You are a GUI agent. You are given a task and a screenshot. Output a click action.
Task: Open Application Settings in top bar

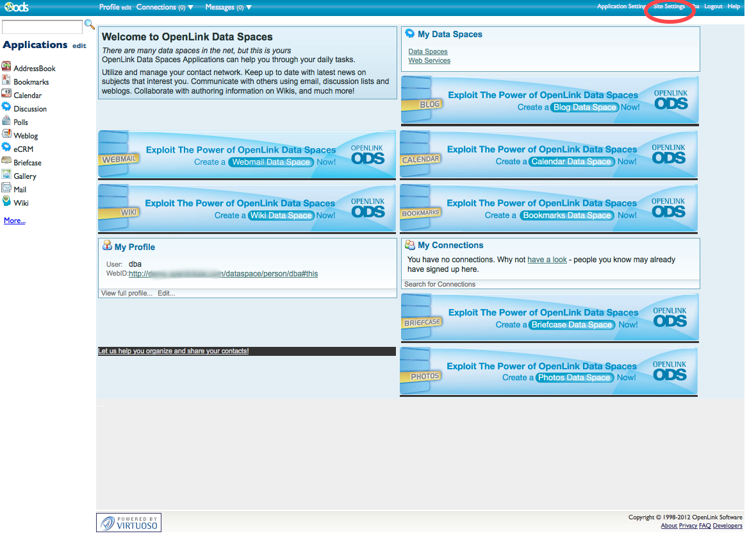pyautogui.click(x=621, y=6)
